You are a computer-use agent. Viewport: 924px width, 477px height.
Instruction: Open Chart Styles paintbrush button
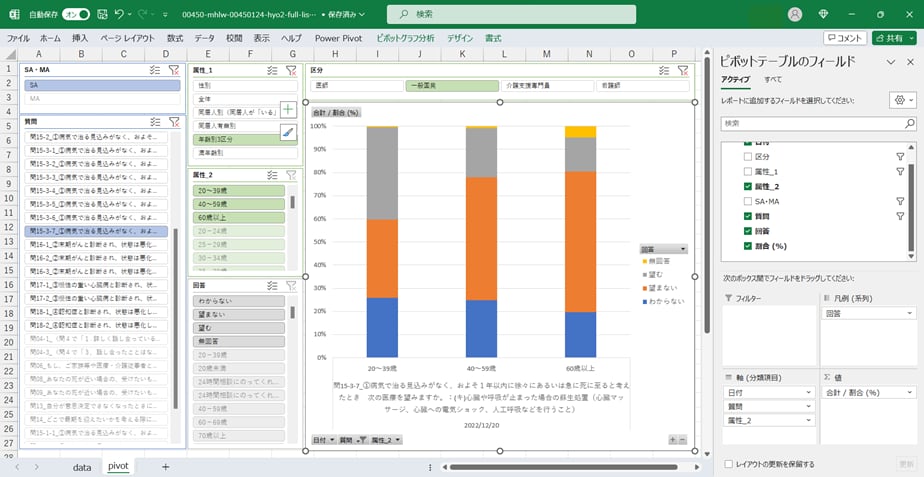coord(288,132)
